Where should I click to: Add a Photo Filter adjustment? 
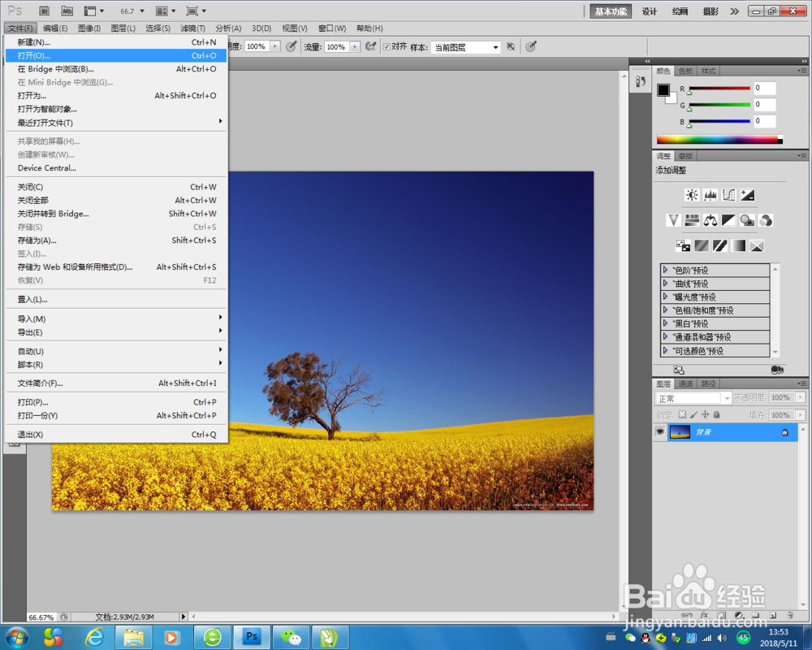pyautogui.click(x=747, y=220)
